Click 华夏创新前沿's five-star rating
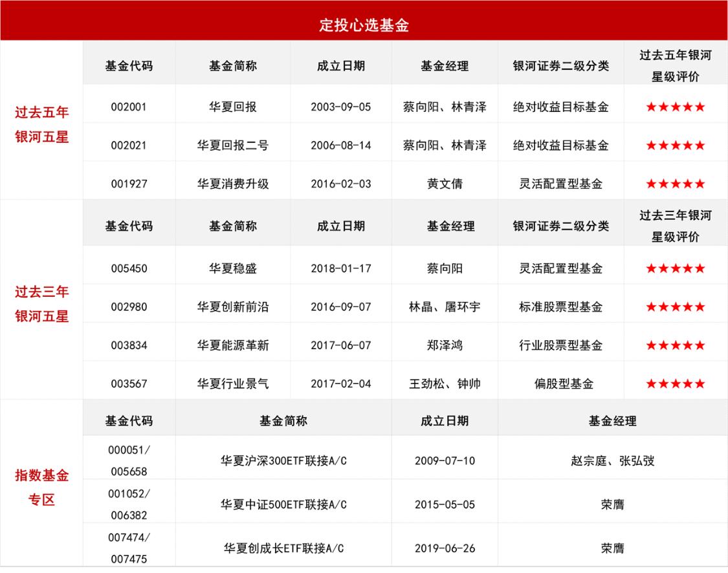 (675, 305)
